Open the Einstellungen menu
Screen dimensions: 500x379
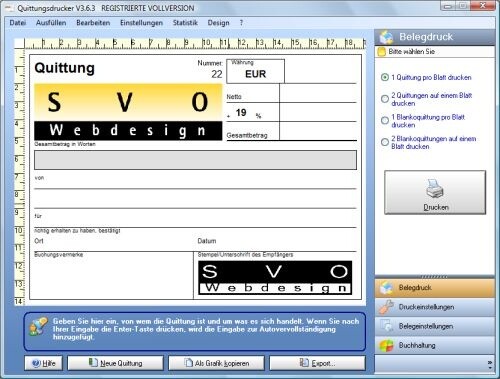(x=141, y=23)
